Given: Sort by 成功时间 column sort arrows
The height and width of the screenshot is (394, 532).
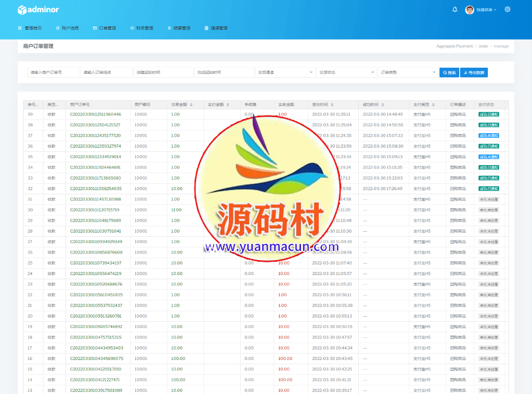Looking at the screenshot, I should point(383,105).
